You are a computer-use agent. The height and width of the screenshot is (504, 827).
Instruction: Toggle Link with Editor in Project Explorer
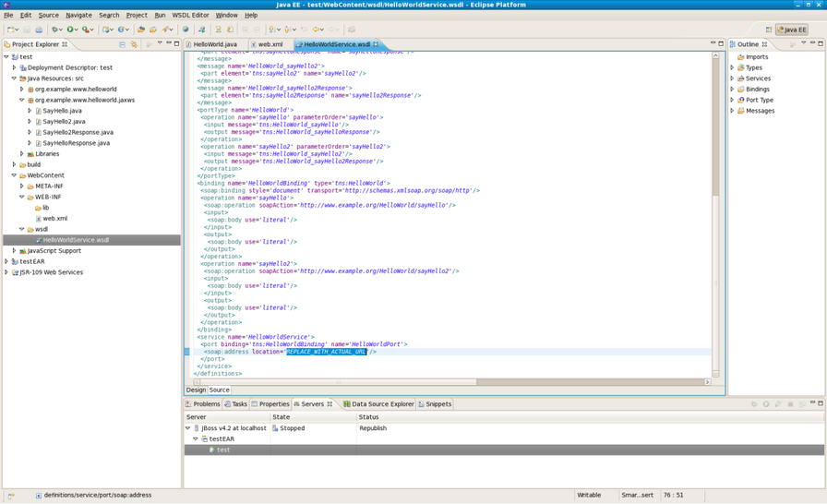[x=134, y=43]
